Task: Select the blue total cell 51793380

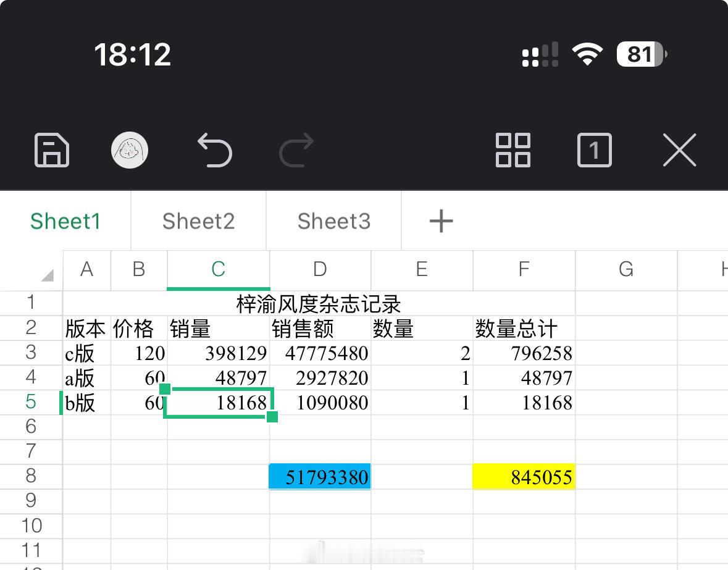Action: (320, 476)
